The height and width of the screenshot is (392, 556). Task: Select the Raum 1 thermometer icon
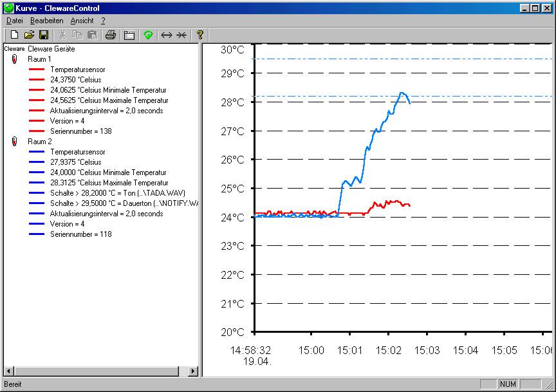[x=14, y=59]
